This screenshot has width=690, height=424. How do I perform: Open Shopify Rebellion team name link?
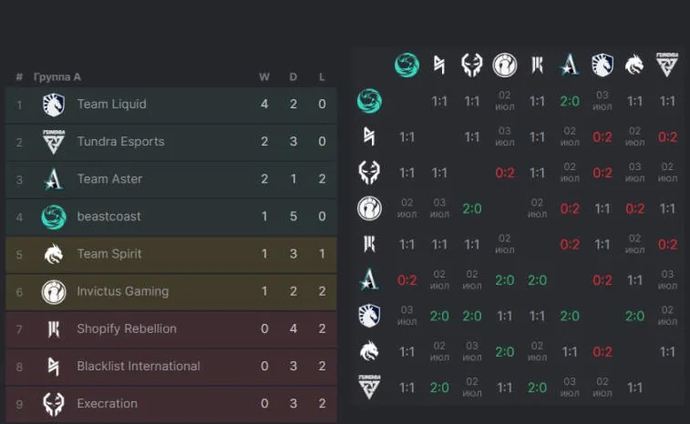tap(126, 329)
